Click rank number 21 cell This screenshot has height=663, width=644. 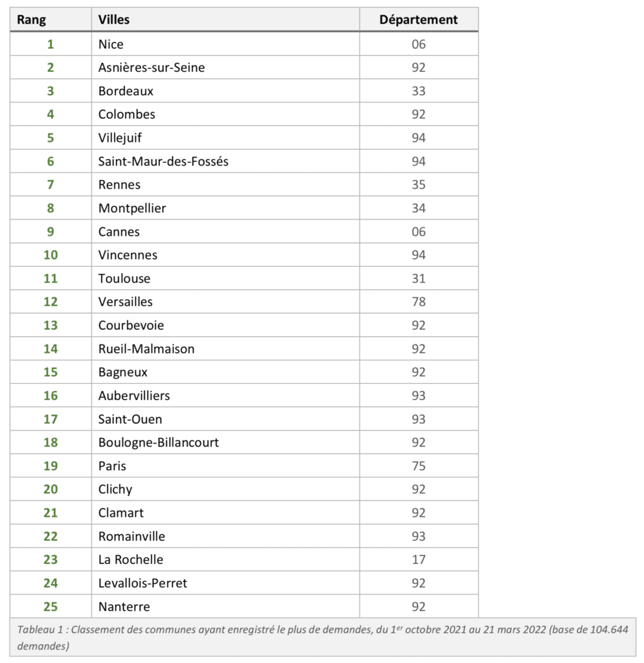[x=51, y=513]
